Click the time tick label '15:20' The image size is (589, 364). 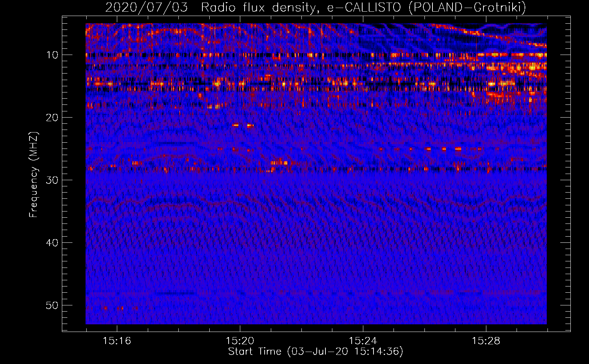(x=240, y=341)
